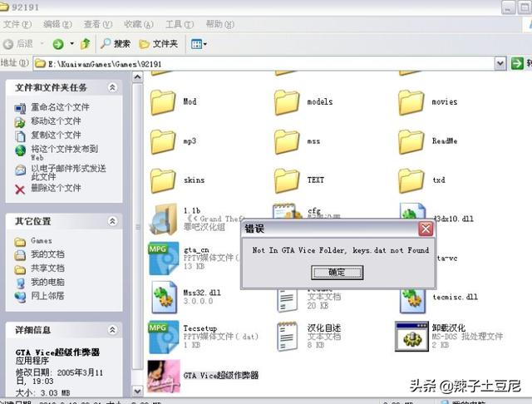
Task: Open the 查看(V) menu
Action: 98,24
